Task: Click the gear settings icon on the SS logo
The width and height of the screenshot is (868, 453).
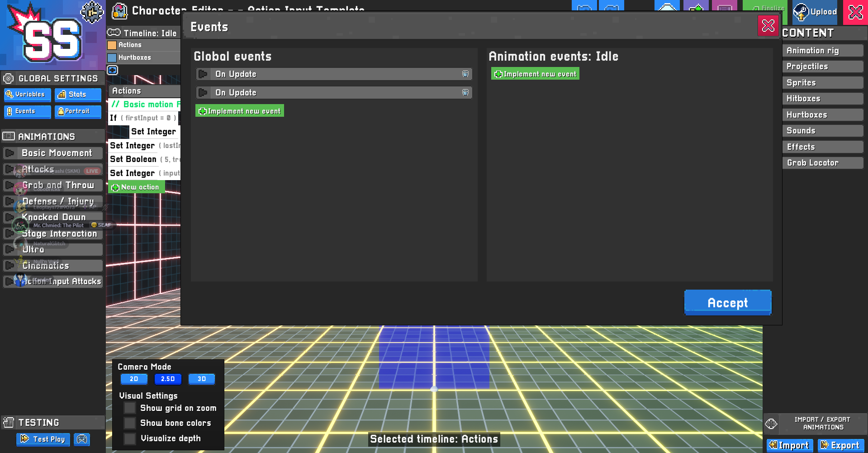Action: coord(92,12)
